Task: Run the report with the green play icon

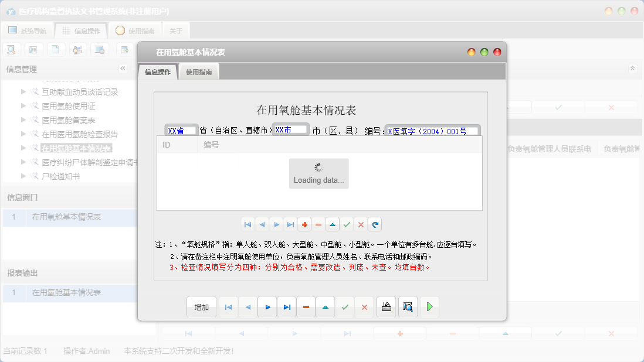Action: coord(429,307)
